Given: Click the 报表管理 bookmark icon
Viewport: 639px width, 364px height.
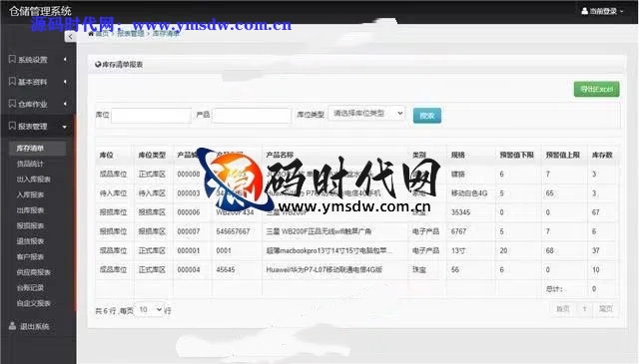Looking at the screenshot, I should [12, 127].
